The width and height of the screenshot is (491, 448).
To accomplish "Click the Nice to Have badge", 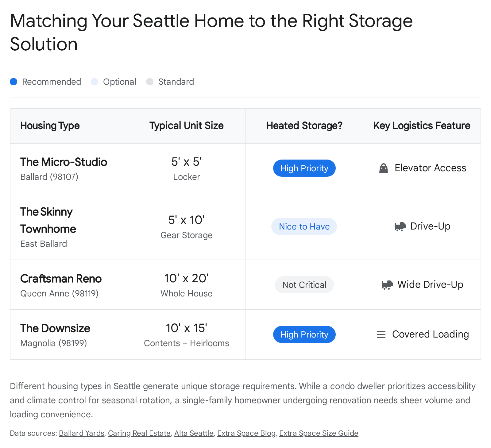I will [304, 226].
